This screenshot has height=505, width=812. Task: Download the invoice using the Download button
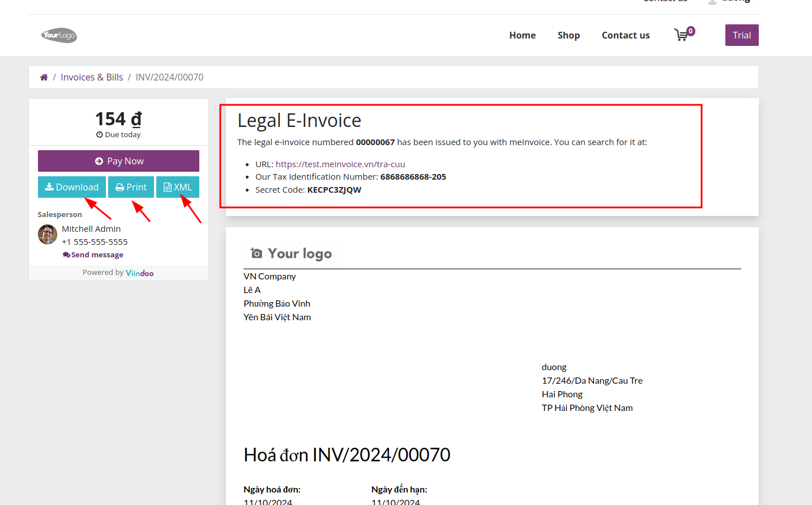(72, 186)
